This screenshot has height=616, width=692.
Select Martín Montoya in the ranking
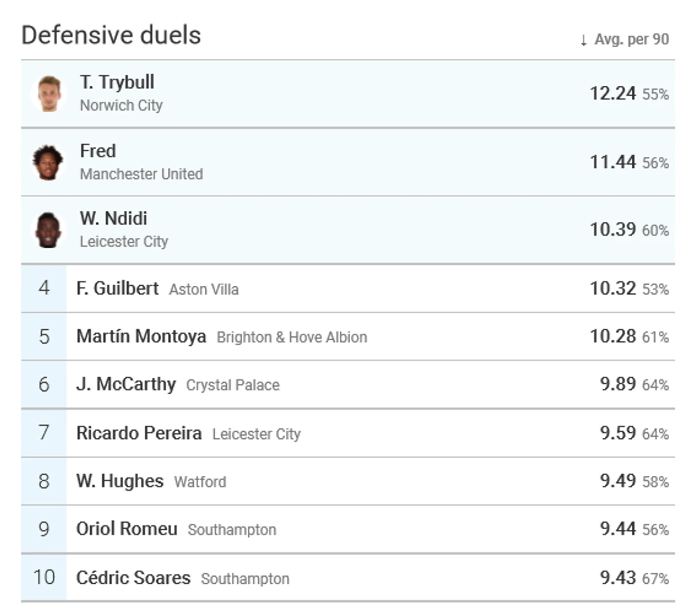[x=141, y=336]
